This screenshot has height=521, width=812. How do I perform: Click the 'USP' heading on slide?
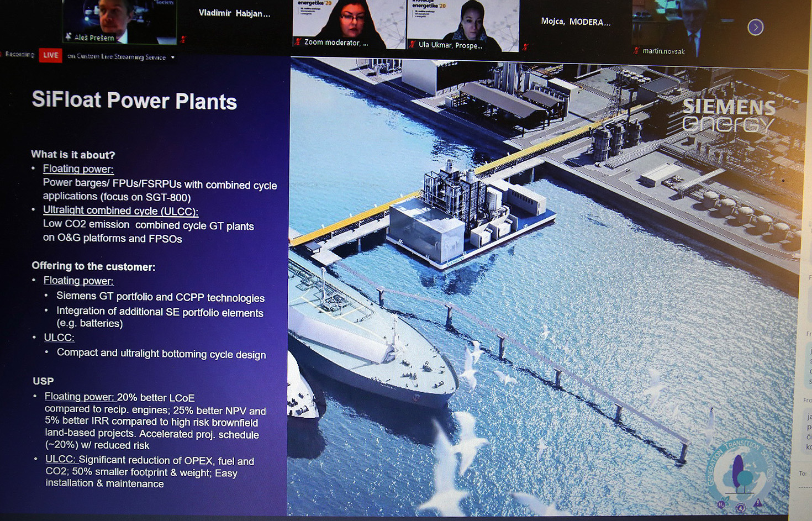43,381
